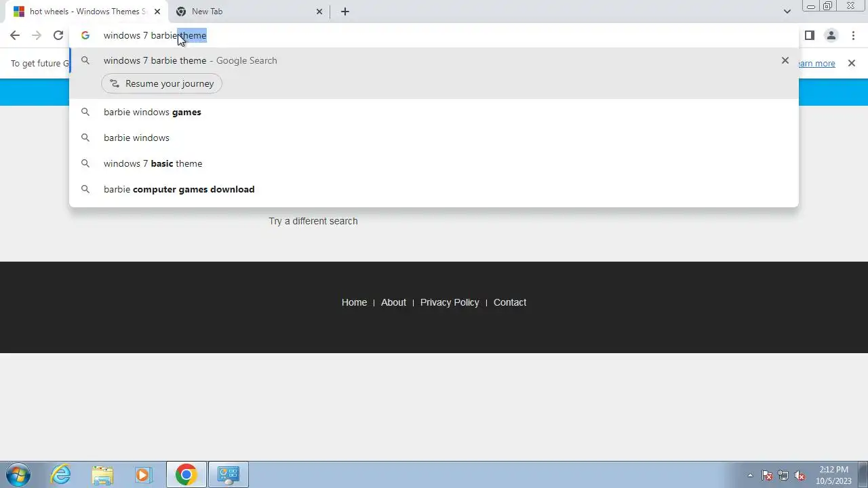This screenshot has width=868, height=488.
Task: Click the address bar search text
Action: pos(155,35)
